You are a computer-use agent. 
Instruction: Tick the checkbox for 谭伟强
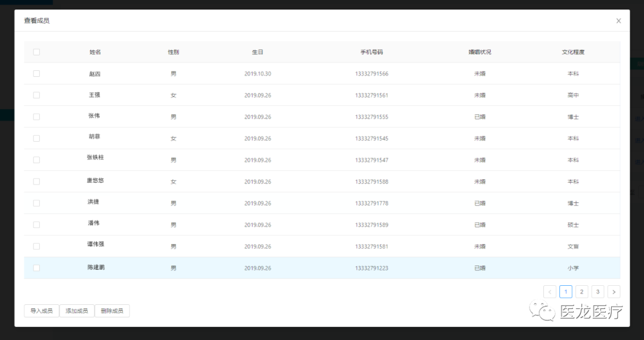(36, 247)
